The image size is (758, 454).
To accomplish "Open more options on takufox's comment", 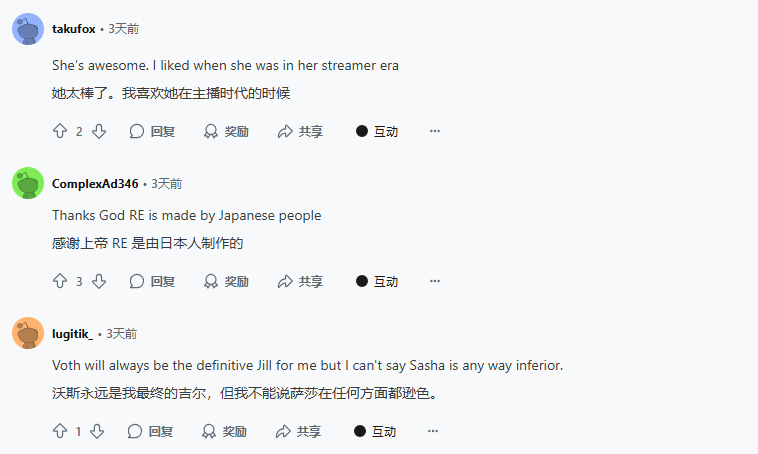I will 435,131.
